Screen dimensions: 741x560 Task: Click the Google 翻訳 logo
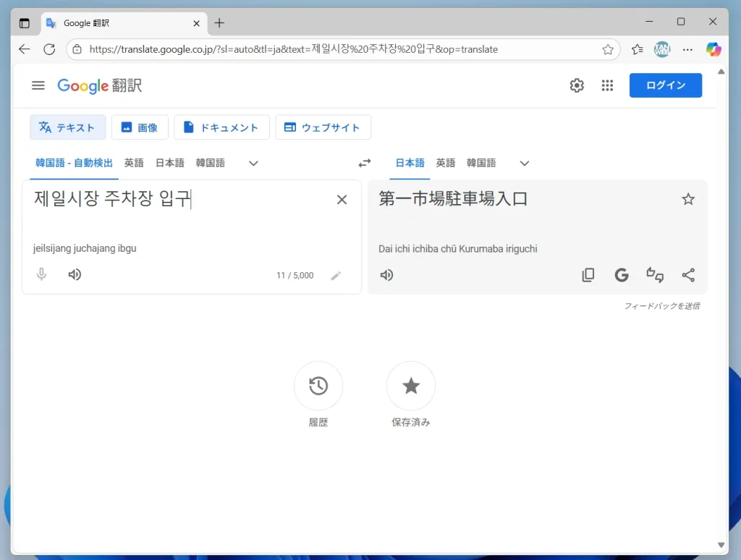point(99,85)
